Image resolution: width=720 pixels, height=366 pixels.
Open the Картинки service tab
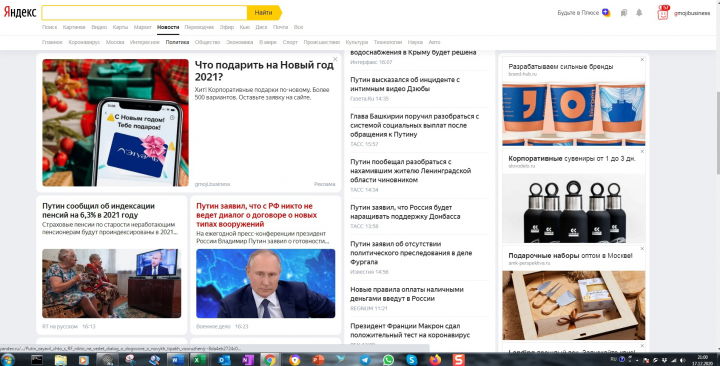(x=74, y=27)
